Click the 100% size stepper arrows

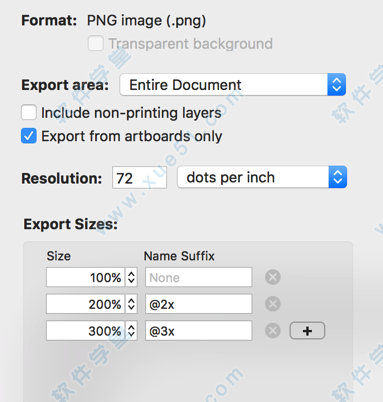pos(131,277)
